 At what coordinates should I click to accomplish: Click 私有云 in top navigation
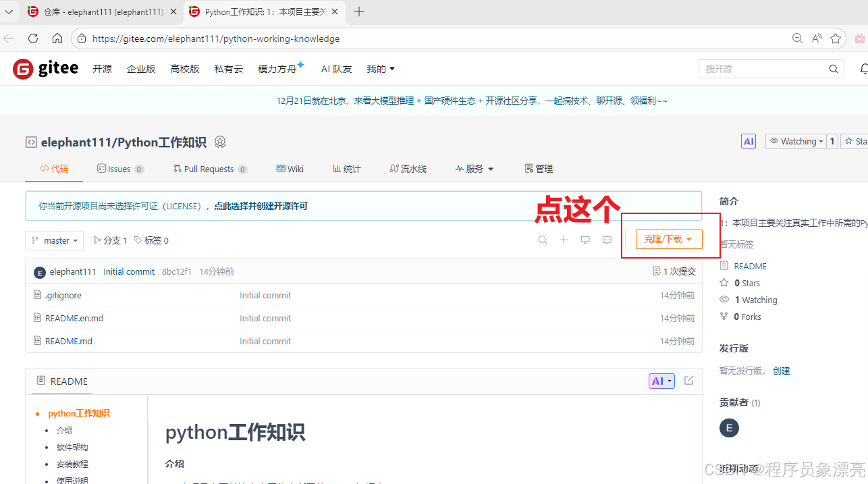pos(229,69)
